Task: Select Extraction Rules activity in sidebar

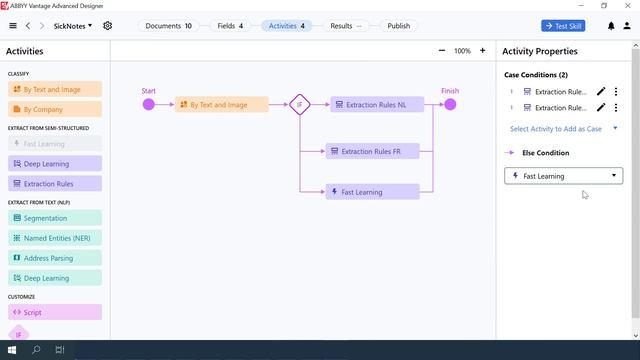Action: [55, 184]
